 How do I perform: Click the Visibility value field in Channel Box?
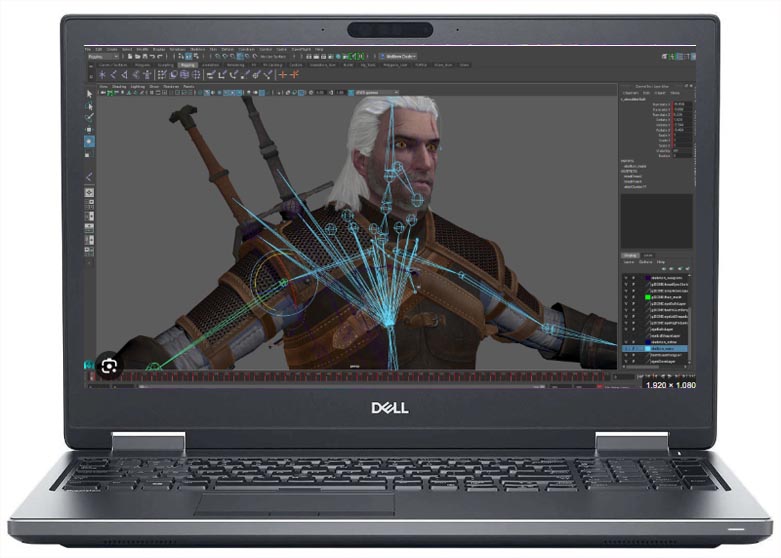pos(682,150)
